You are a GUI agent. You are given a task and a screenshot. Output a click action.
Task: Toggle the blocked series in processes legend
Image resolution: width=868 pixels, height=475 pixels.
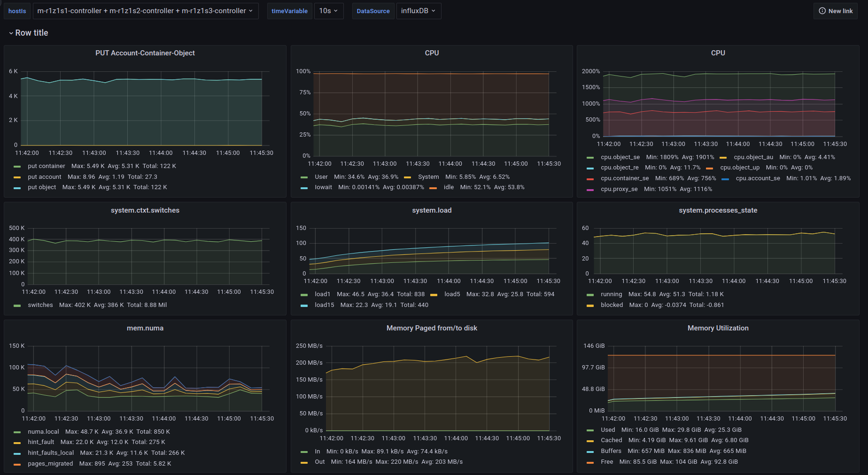tap(612, 305)
